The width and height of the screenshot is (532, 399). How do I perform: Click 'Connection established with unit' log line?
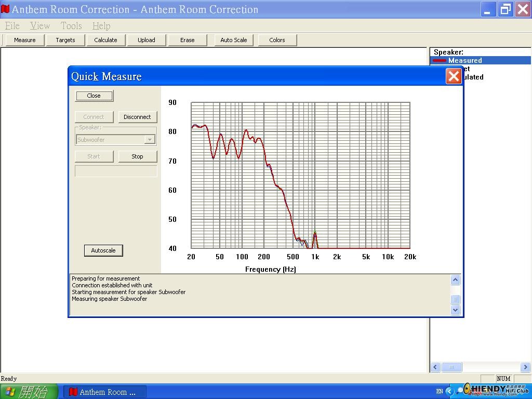click(112, 285)
